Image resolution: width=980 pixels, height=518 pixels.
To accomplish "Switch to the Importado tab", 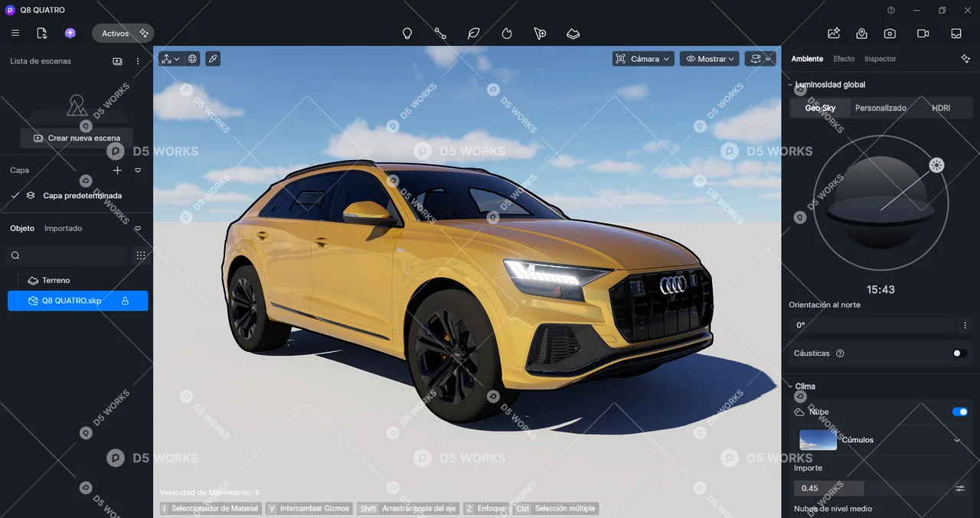I will pyautogui.click(x=63, y=229).
